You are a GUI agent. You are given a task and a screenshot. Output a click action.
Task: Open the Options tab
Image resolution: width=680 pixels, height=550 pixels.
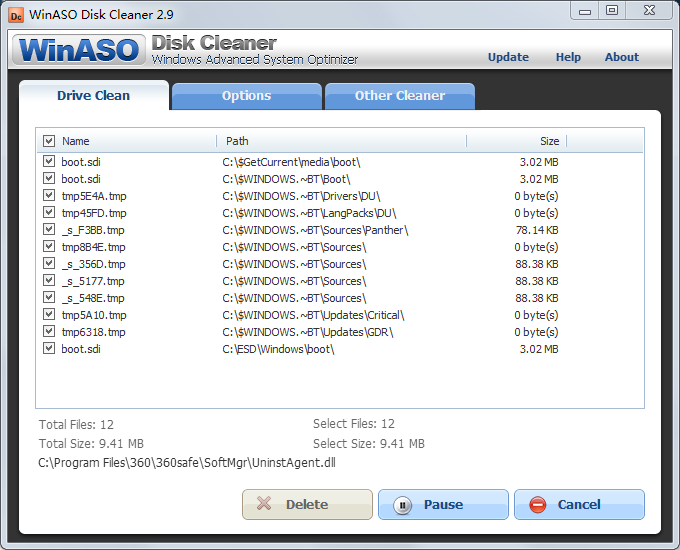tap(246, 96)
